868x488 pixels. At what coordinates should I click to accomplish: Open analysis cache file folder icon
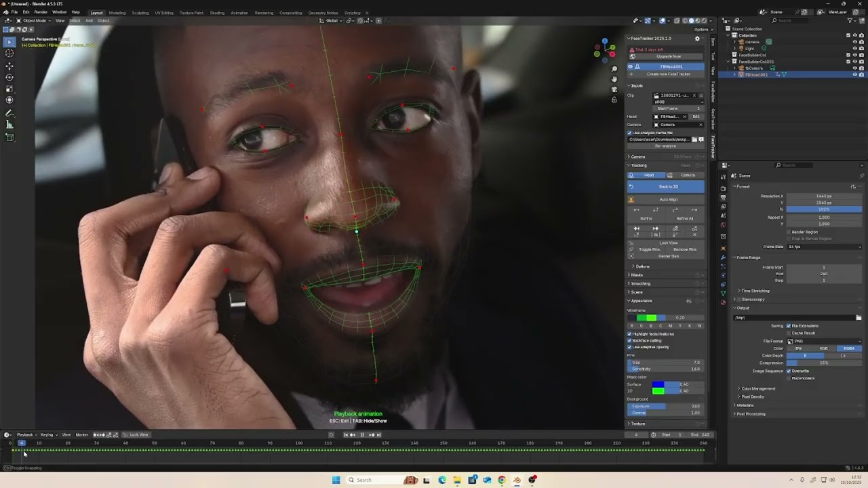(694, 140)
